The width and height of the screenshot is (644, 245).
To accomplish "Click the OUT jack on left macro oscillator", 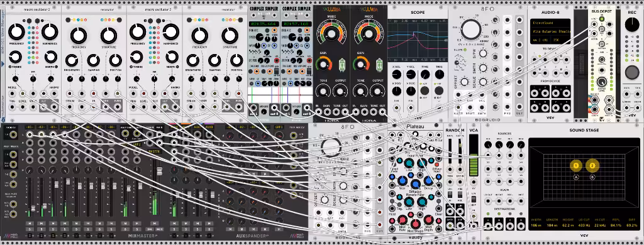I will [x=43, y=107].
